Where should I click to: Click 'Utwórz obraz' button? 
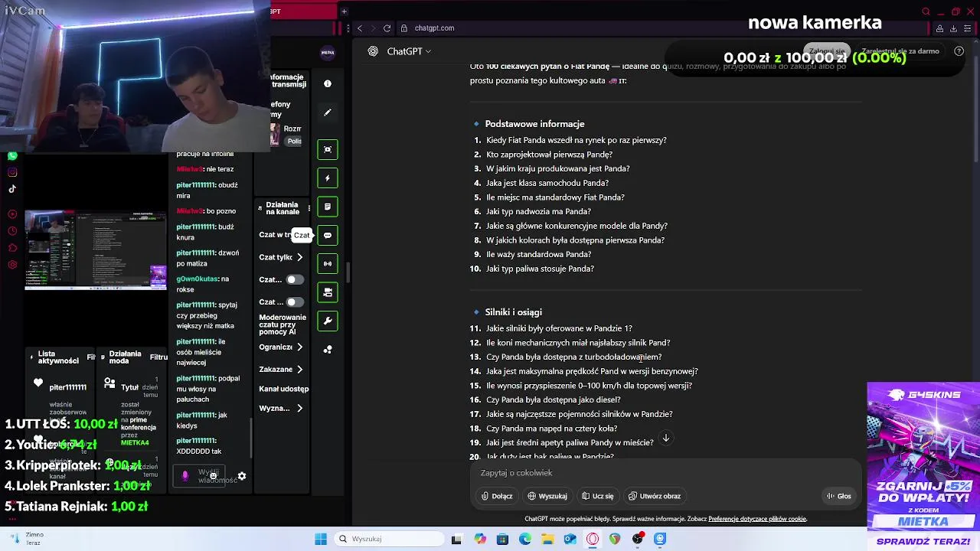pos(655,496)
